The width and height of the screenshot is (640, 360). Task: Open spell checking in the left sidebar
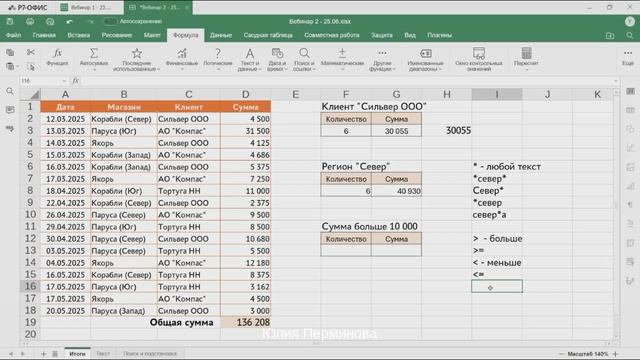[x=10, y=129]
